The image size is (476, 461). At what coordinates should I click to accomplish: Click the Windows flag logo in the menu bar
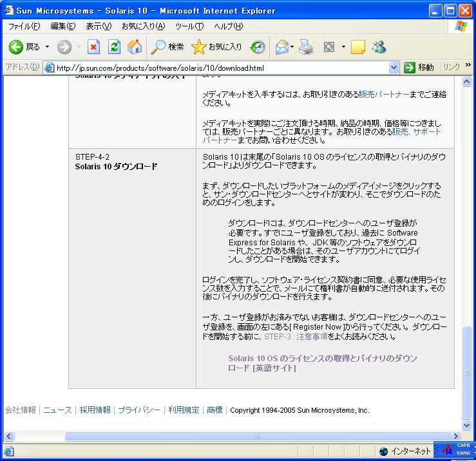tap(461, 26)
